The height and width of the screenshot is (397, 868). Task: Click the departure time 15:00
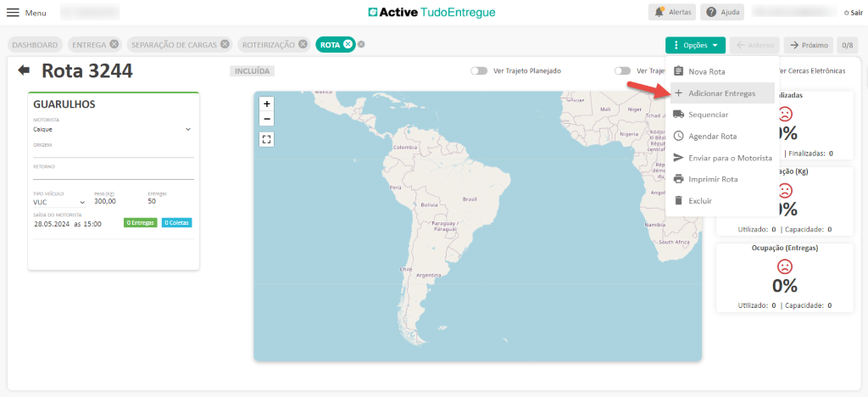point(92,224)
